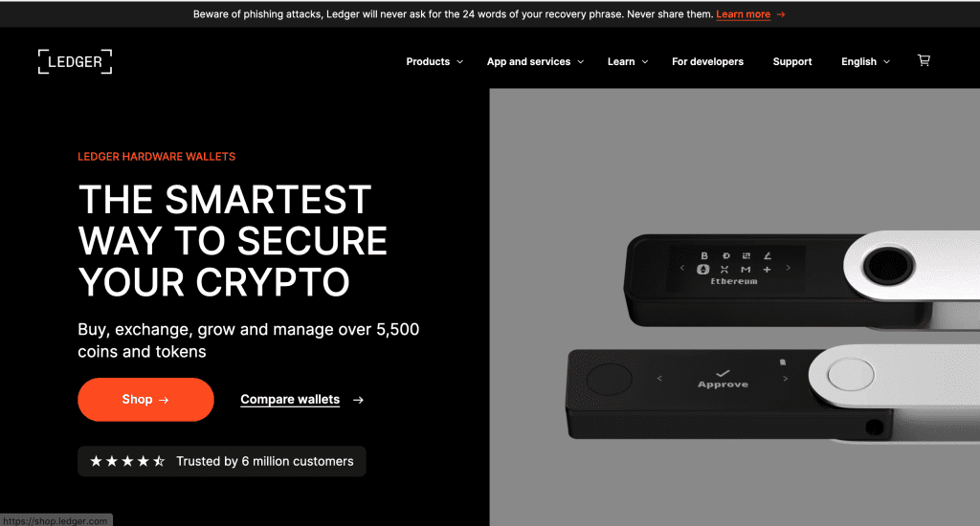This screenshot has width=980, height=526.
Task: Click the five-star rating icons
Action: (127, 461)
